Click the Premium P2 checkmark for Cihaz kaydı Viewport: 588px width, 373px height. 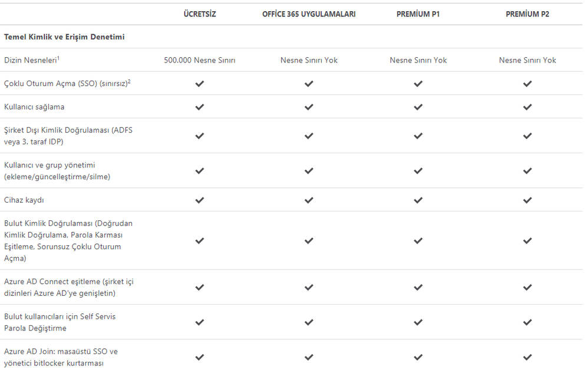pos(527,200)
